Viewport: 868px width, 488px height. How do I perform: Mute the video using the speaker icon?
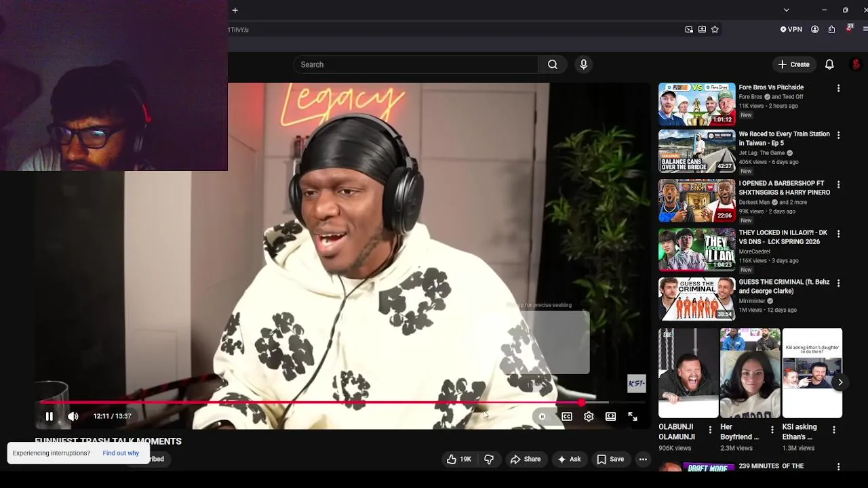(73, 416)
